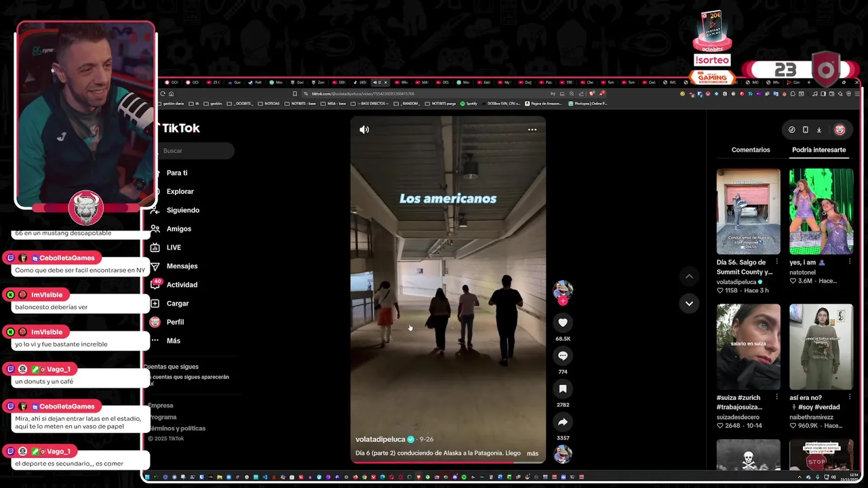
Task: Open the Windows Start button
Action: pos(148,477)
